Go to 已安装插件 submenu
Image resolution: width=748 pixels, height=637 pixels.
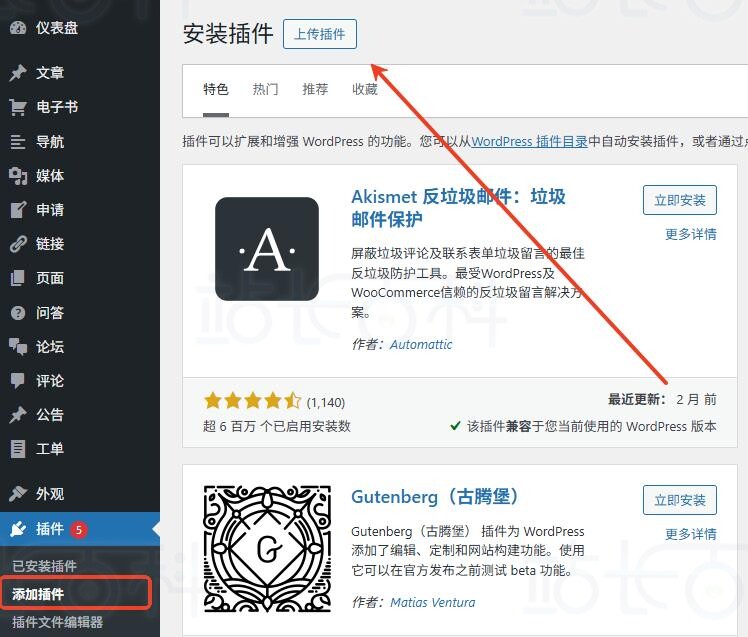pos(44,566)
